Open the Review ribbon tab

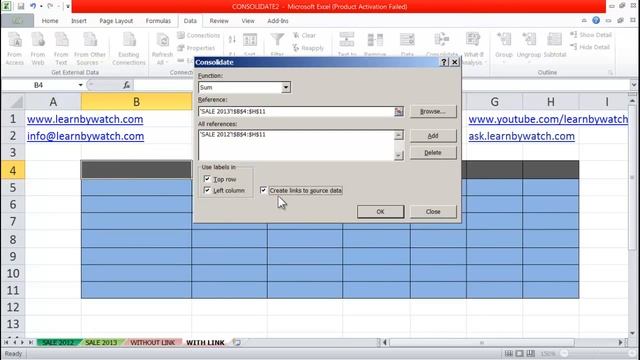(219, 21)
